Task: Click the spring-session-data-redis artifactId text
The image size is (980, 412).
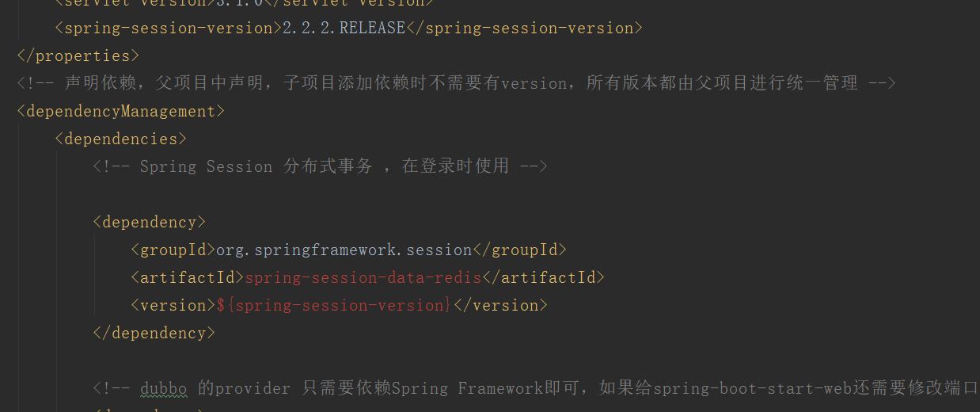Action: (x=363, y=278)
